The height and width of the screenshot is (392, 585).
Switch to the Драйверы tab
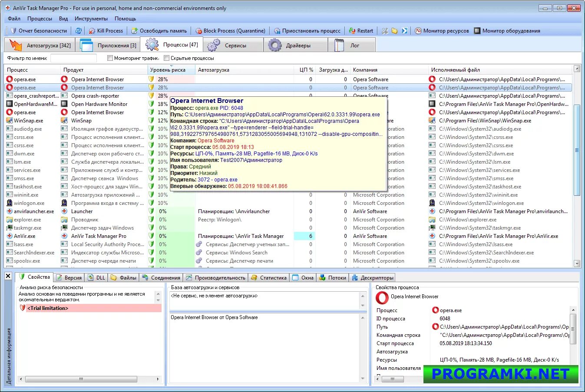click(x=295, y=45)
